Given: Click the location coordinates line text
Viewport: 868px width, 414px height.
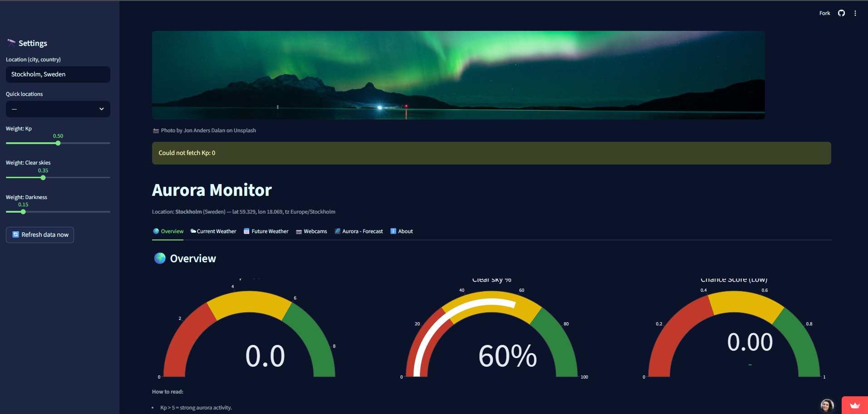Looking at the screenshot, I should tap(244, 212).
